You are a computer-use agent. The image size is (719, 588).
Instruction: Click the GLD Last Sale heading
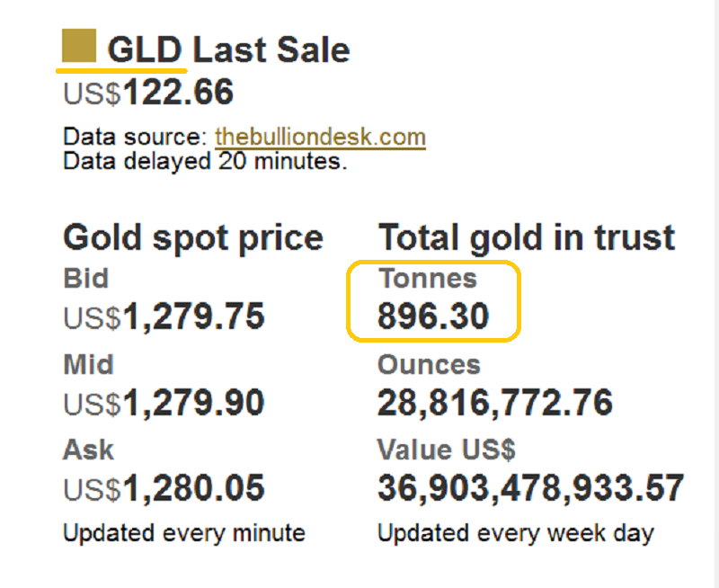click(228, 50)
